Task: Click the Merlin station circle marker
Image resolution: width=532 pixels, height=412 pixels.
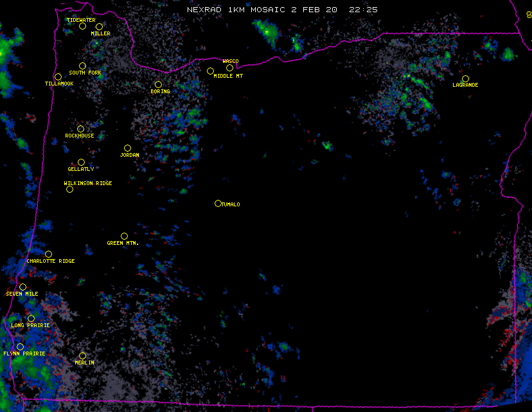Action: 82,356
